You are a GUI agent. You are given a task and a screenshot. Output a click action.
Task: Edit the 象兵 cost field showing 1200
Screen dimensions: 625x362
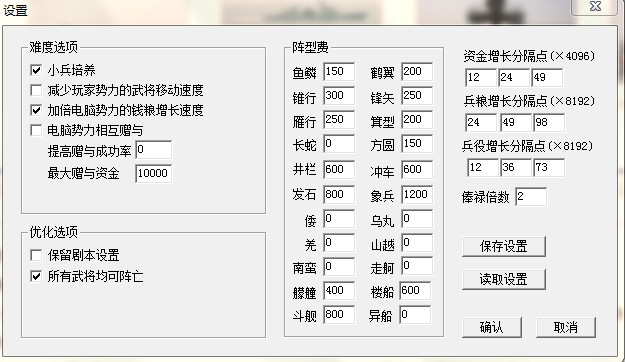[x=417, y=195]
